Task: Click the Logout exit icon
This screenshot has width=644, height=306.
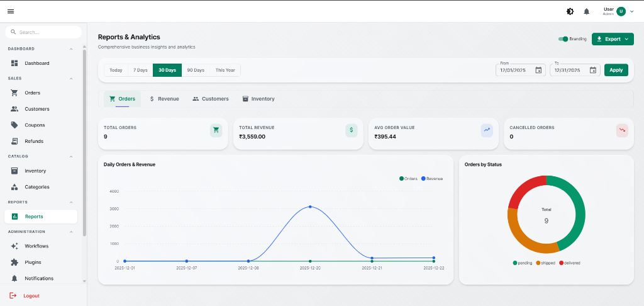Action: click(x=13, y=295)
